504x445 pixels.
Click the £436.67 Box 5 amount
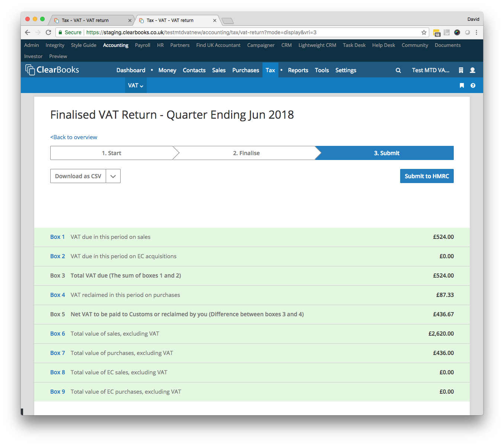443,314
